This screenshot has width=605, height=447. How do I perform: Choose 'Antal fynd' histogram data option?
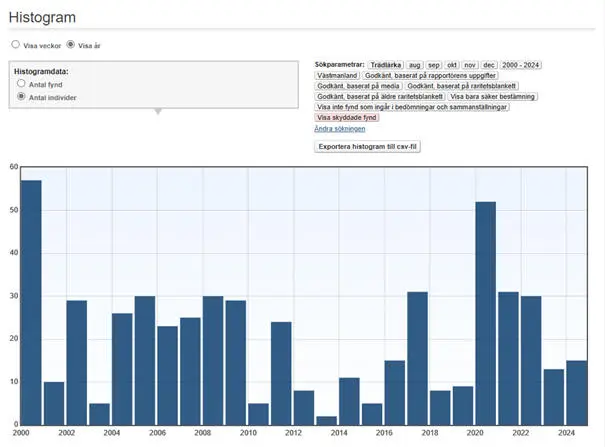21,85
